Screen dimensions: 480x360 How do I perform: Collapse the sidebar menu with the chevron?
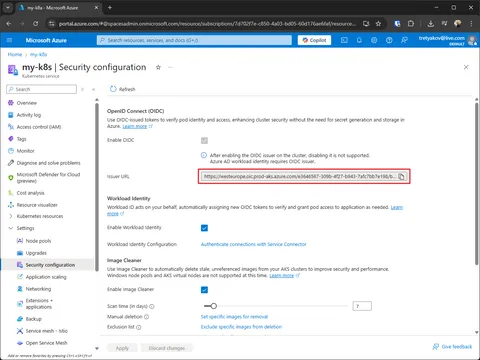(94, 89)
